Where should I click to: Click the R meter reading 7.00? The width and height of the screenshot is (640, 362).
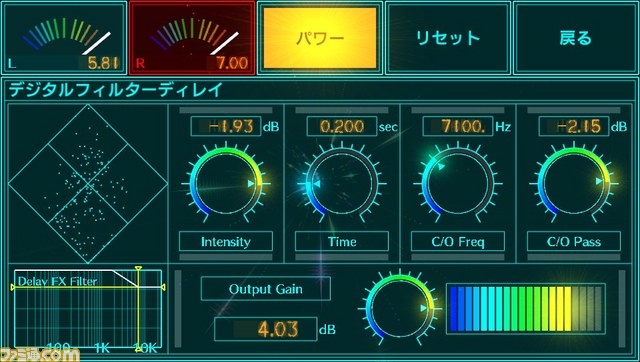[x=232, y=63]
